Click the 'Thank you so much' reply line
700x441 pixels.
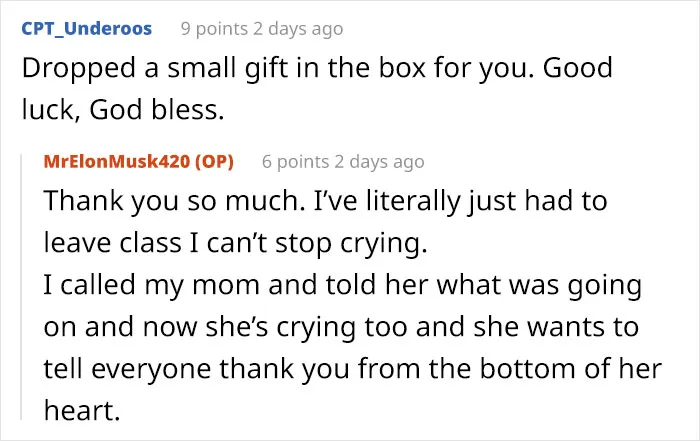tap(325, 201)
